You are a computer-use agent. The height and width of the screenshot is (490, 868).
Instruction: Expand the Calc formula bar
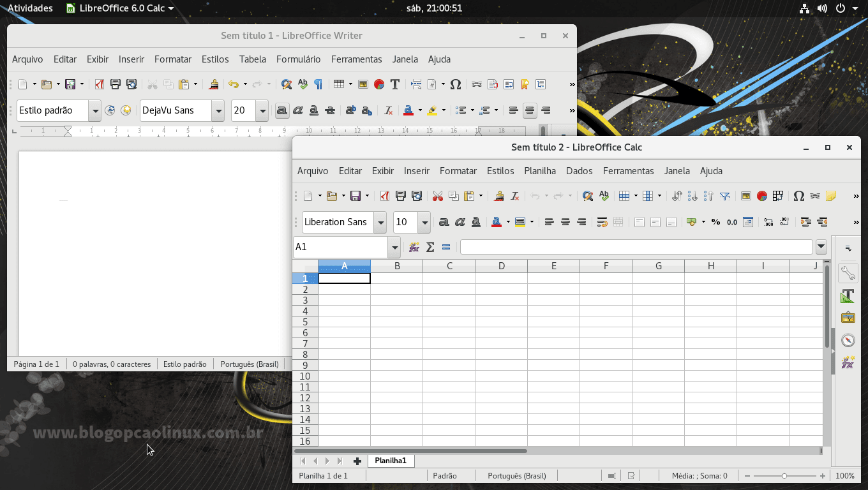(x=821, y=247)
